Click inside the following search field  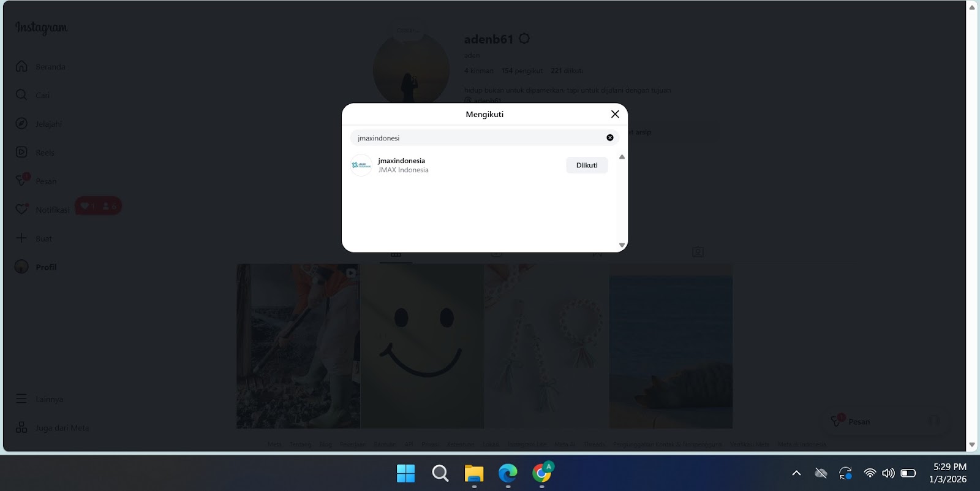(478, 138)
